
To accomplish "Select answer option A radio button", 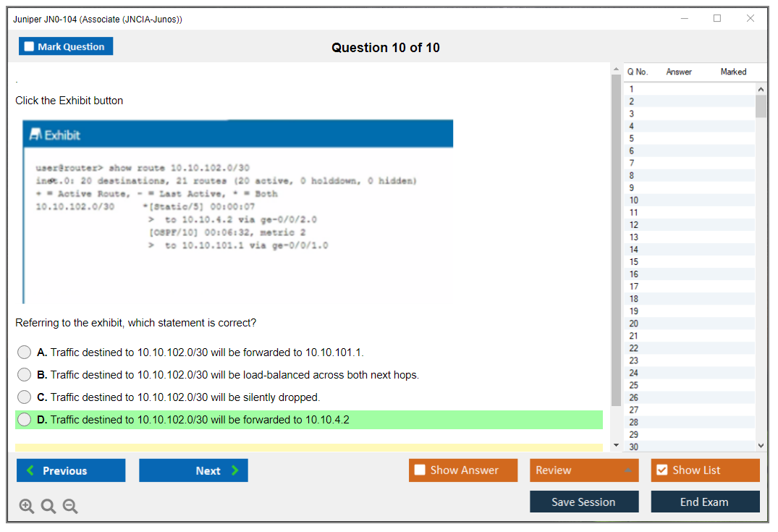I will (25, 352).
